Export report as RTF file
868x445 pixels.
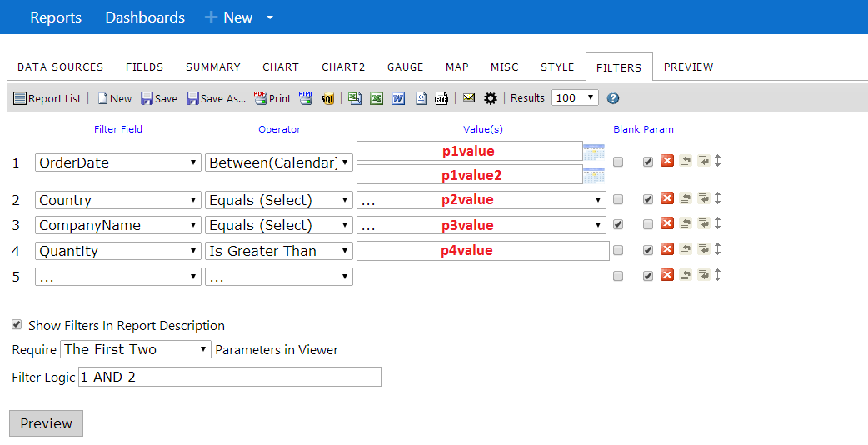(x=441, y=98)
